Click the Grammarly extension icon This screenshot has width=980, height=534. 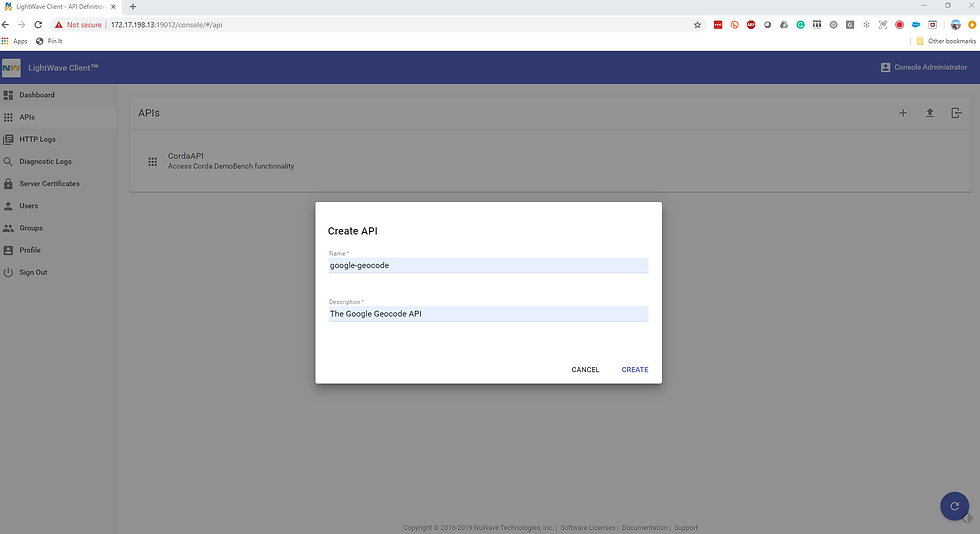pyautogui.click(x=801, y=25)
